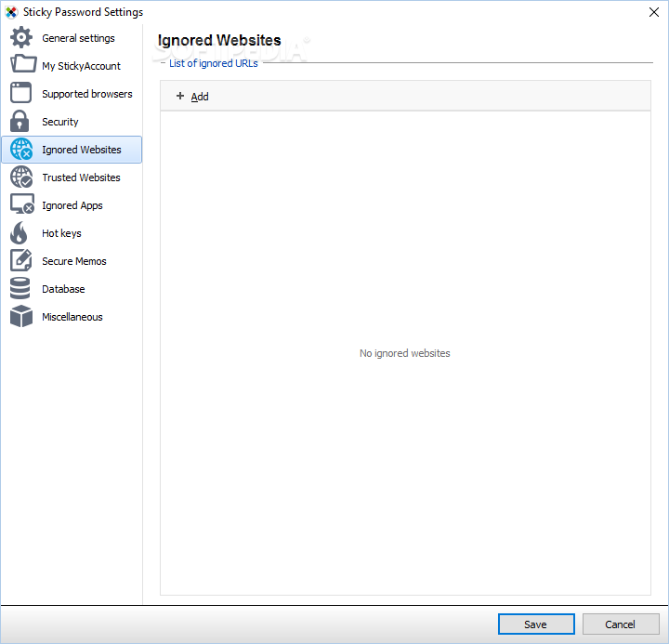Click the General settings gear icon
The image size is (669, 644).
(21, 37)
